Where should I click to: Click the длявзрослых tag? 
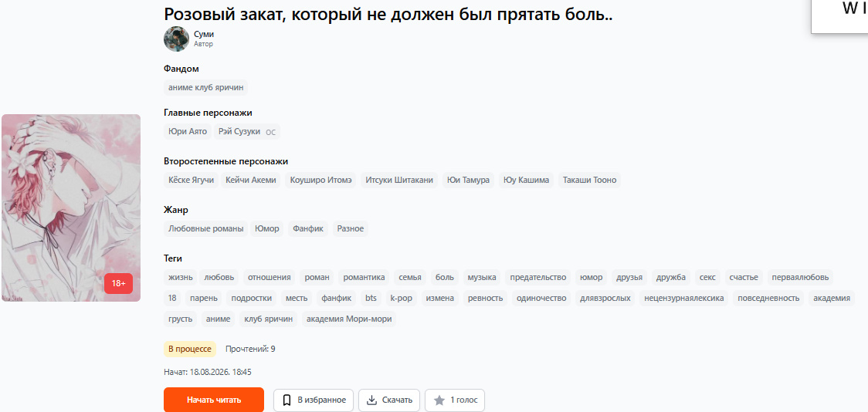[605, 298]
